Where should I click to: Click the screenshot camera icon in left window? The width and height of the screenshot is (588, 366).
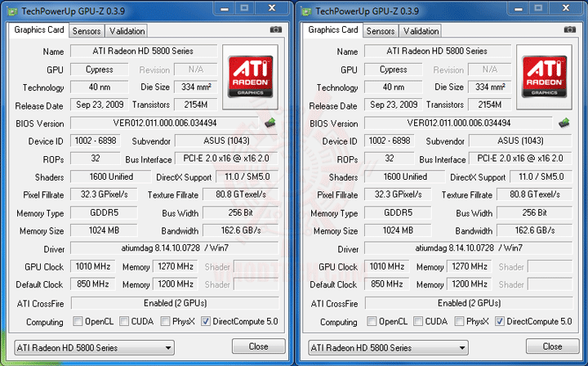tap(276, 29)
